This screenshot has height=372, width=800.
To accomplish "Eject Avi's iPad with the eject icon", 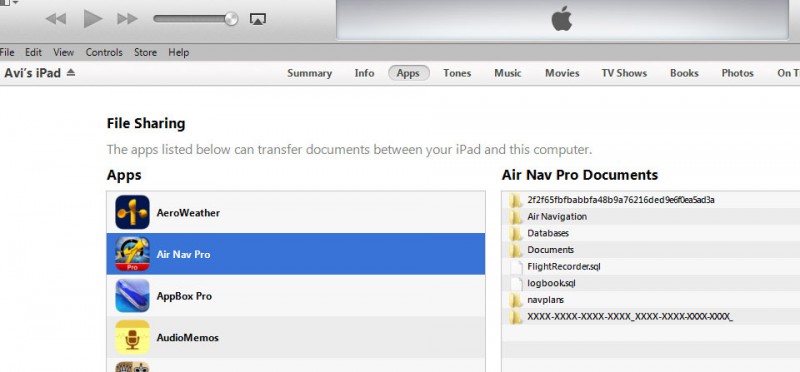I will click(x=70, y=73).
